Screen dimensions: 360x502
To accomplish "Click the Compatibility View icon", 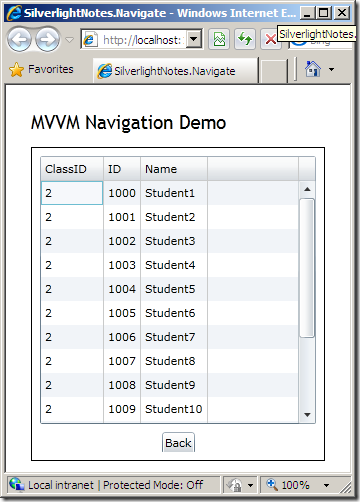I will click(x=219, y=40).
